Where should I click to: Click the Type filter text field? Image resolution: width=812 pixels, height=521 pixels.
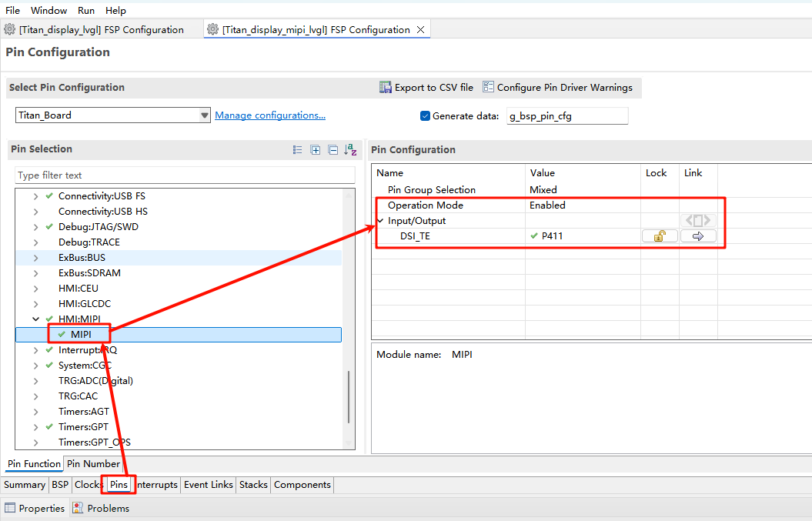tap(185, 175)
